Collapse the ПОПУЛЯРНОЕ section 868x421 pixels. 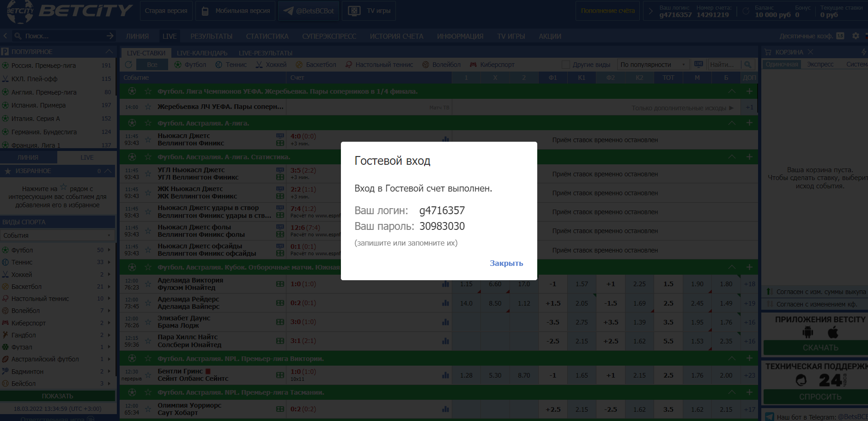coord(109,52)
